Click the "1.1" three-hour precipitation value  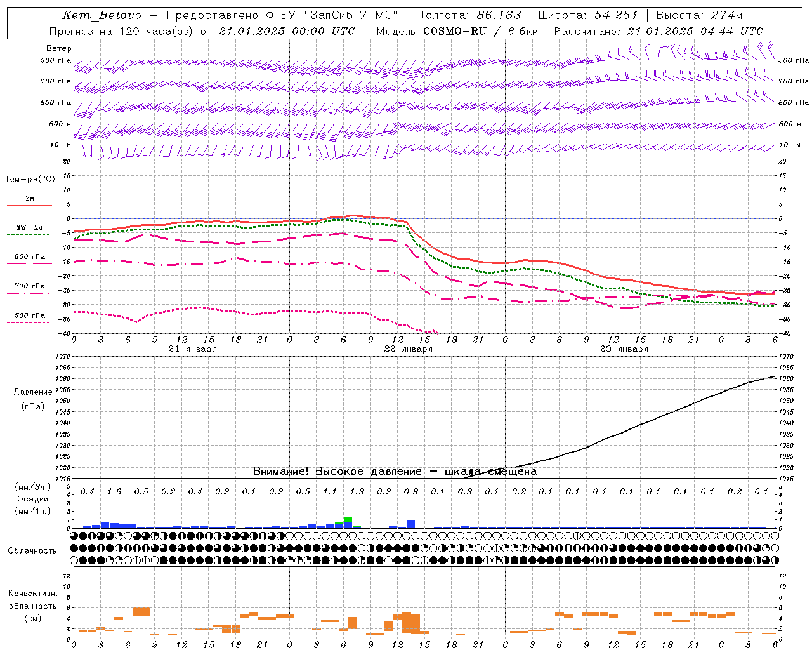pyautogui.click(x=330, y=492)
